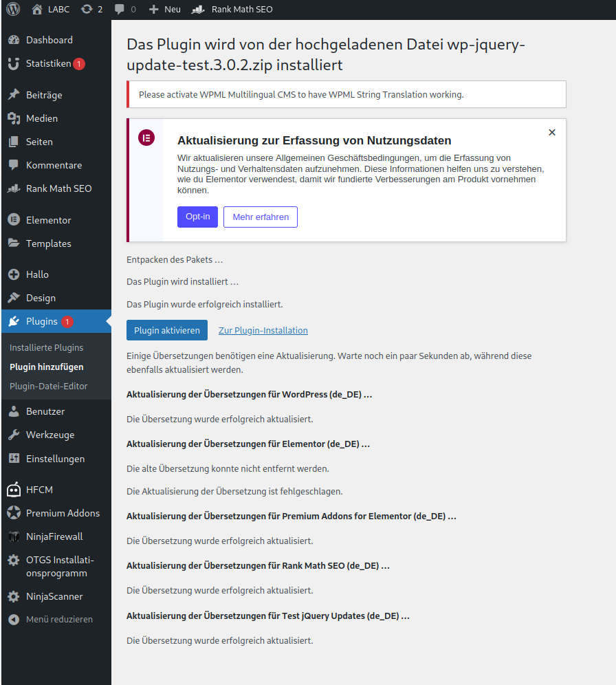Click the OTGS Installationsprogramm gear icon
Screen dimensions: 616x685
click(14, 560)
